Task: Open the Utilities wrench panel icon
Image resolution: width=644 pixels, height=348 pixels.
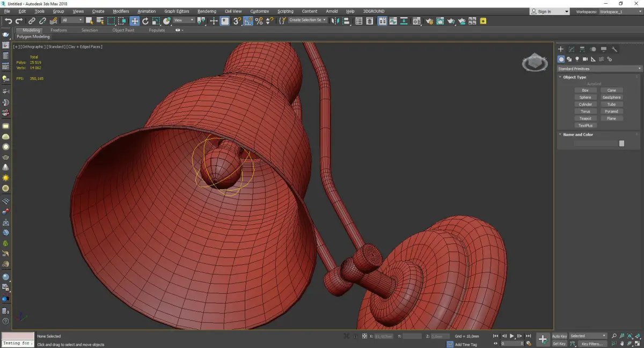Action: click(614, 49)
